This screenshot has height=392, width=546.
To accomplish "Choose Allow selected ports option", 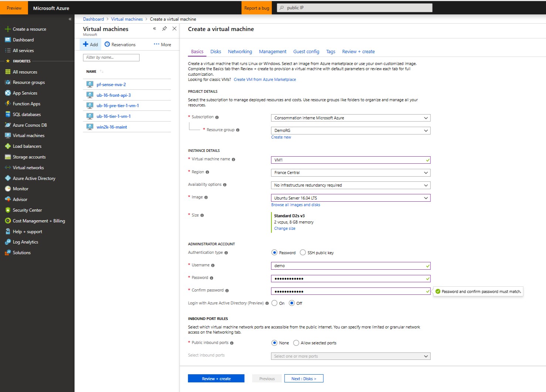I will 296,343.
